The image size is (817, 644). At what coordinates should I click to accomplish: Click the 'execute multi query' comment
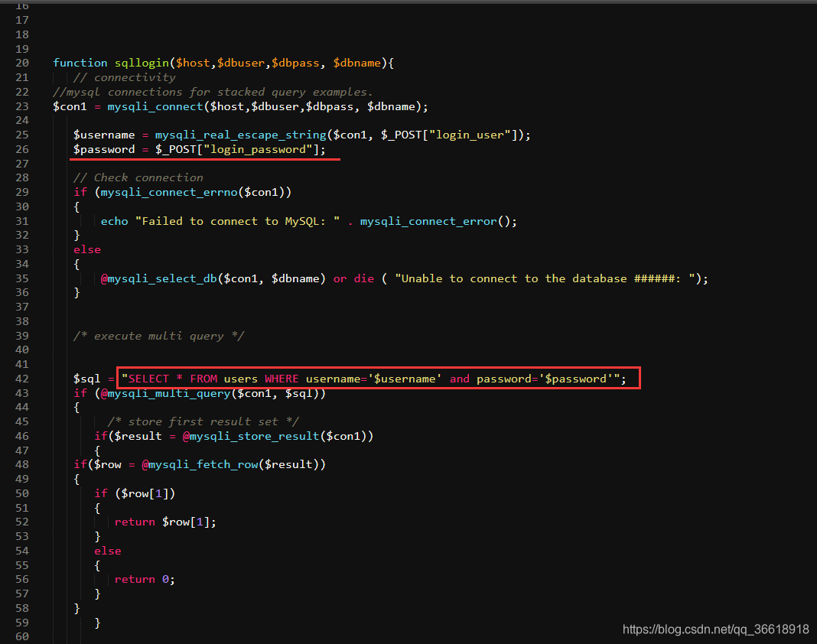(158, 336)
